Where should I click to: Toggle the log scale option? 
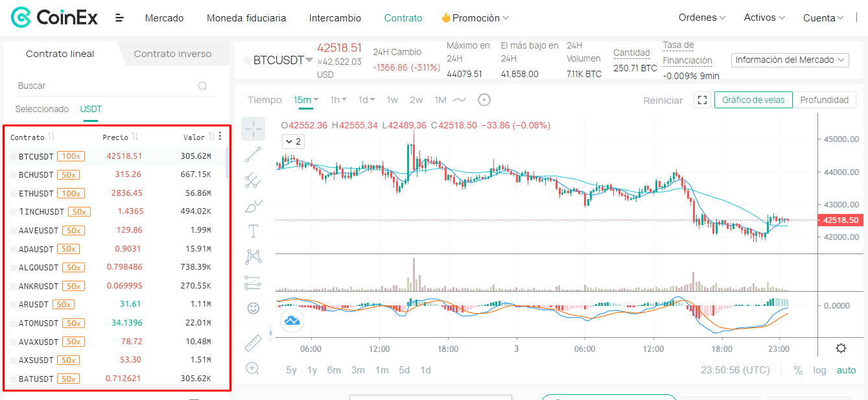pos(819,370)
